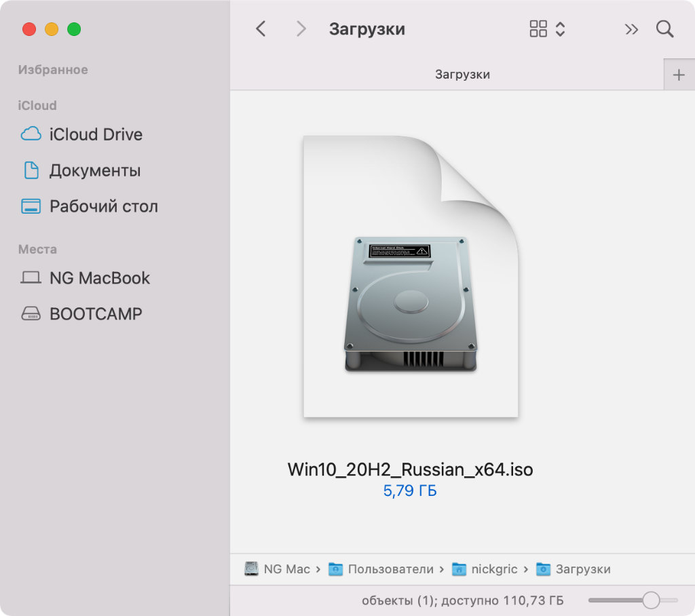This screenshot has width=695, height=616.
Task: Select the Win10 ISO file thumbnail
Action: (410, 277)
